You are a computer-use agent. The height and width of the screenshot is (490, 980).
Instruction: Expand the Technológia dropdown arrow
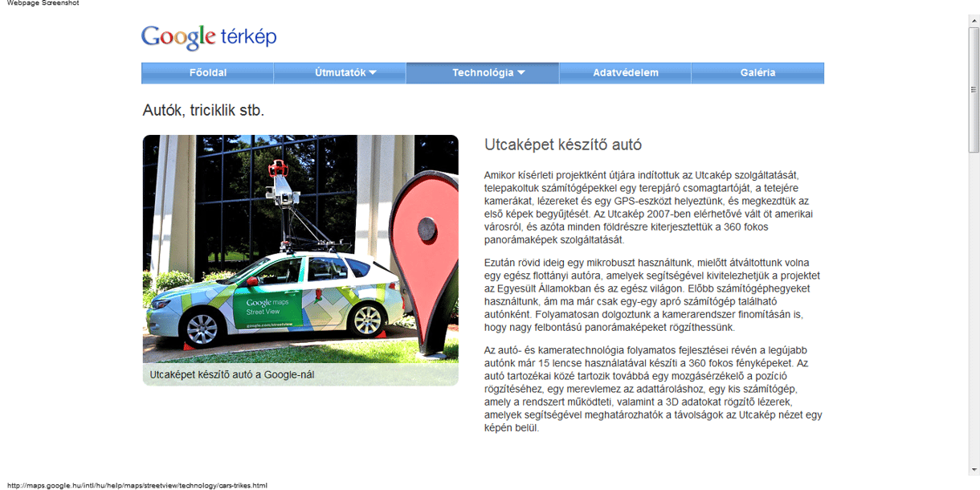coord(521,73)
